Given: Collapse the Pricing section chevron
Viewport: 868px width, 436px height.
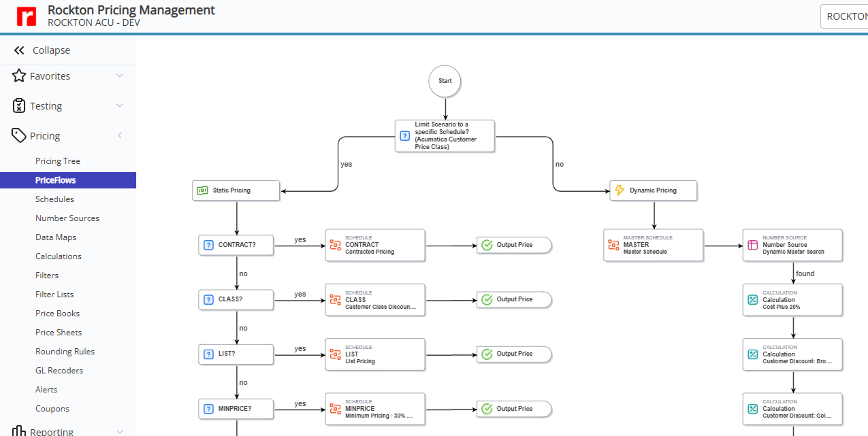Looking at the screenshot, I should pos(120,136).
